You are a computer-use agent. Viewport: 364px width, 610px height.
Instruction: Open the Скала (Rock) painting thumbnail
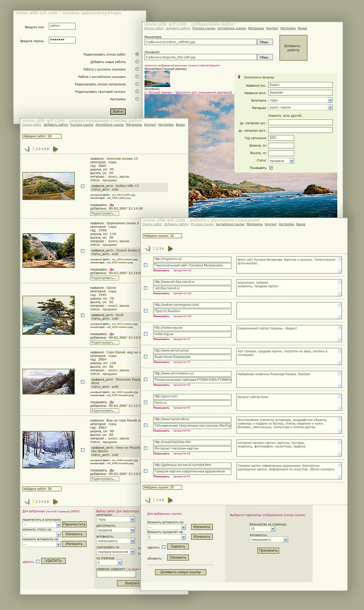(48, 315)
